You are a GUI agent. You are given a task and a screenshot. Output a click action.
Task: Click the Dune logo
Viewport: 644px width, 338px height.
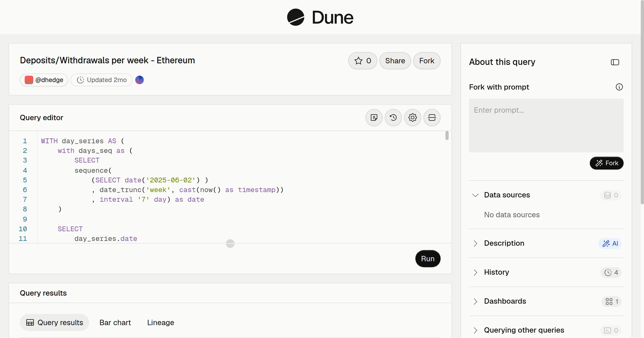(x=320, y=17)
